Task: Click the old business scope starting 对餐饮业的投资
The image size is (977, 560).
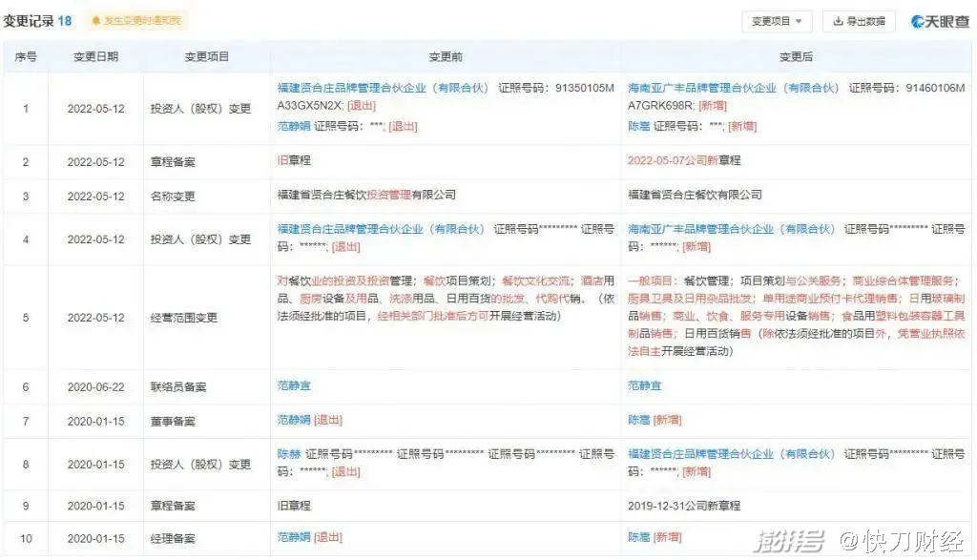Action: [446, 299]
